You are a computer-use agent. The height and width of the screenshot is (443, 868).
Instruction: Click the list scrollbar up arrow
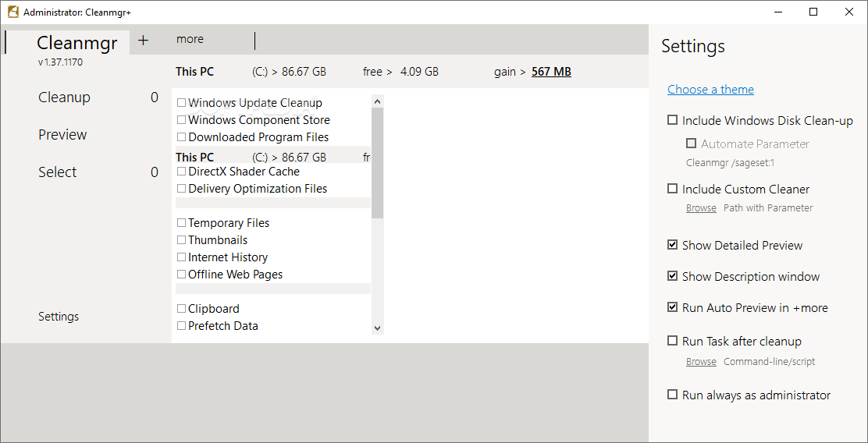(378, 101)
